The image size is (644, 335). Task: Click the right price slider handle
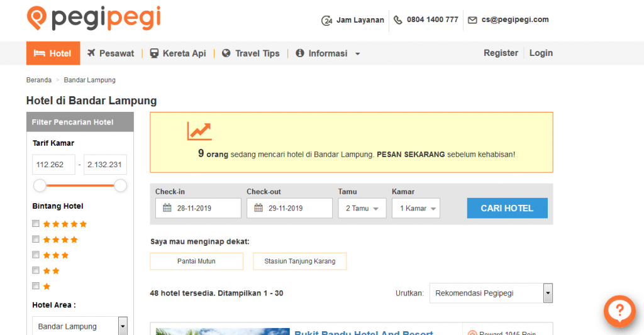point(120,185)
